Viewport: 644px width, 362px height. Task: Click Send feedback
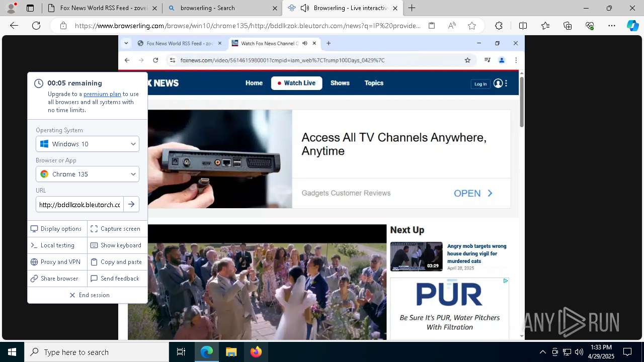(x=117, y=279)
